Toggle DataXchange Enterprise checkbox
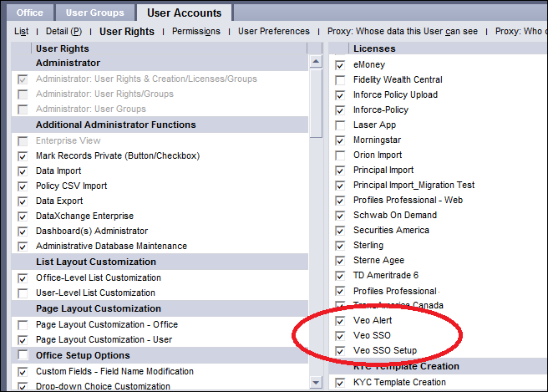Image resolution: width=548 pixels, height=392 pixels. pos(23,216)
